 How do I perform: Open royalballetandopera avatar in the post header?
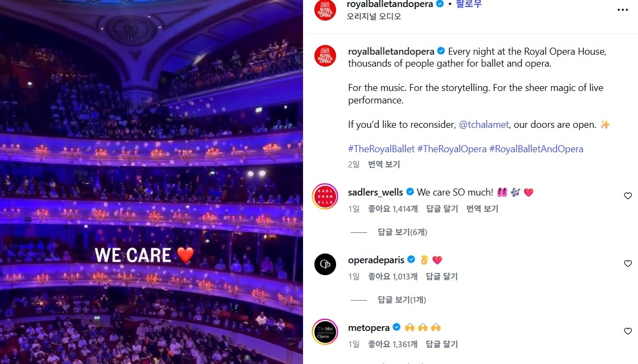[325, 10]
